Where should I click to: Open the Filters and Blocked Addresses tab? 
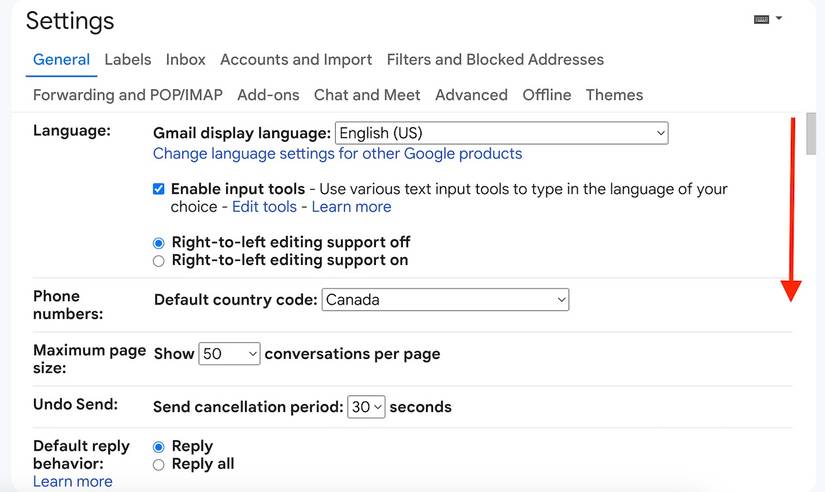[x=495, y=59]
